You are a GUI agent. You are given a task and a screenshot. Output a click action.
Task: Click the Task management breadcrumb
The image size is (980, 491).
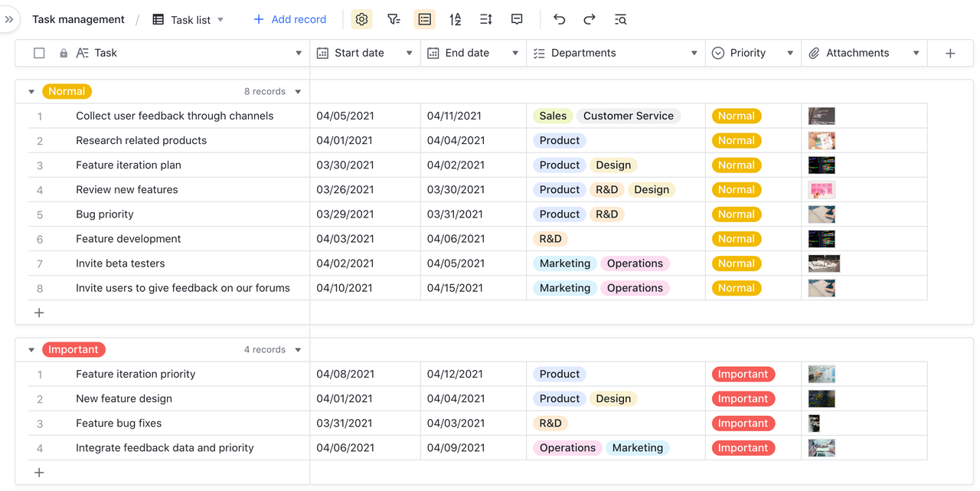78,19
